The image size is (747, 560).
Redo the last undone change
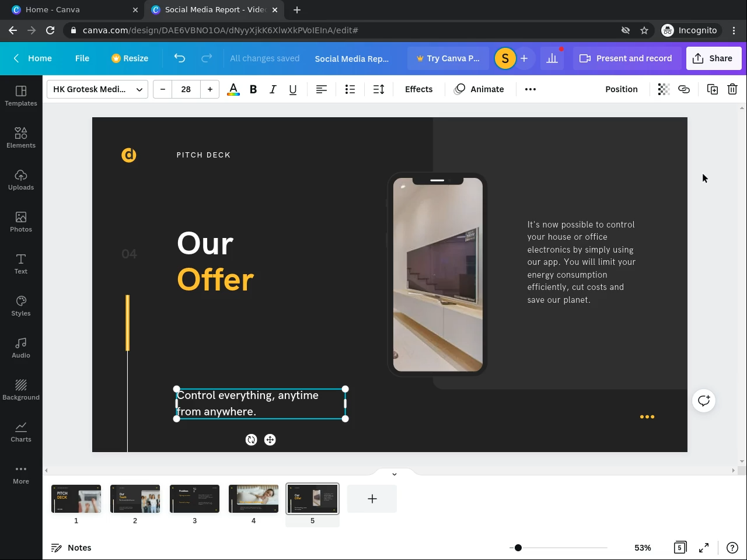[x=207, y=58]
